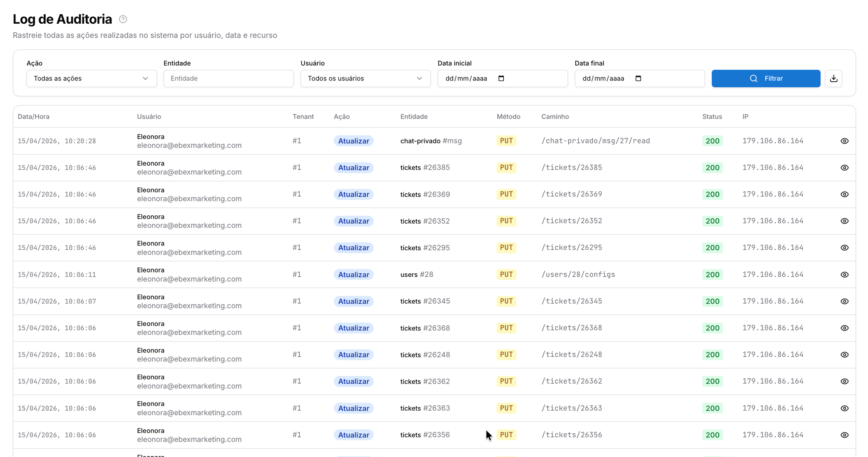868x457 pixels.
Task: Click entity tickets #26368
Action: (425, 328)
